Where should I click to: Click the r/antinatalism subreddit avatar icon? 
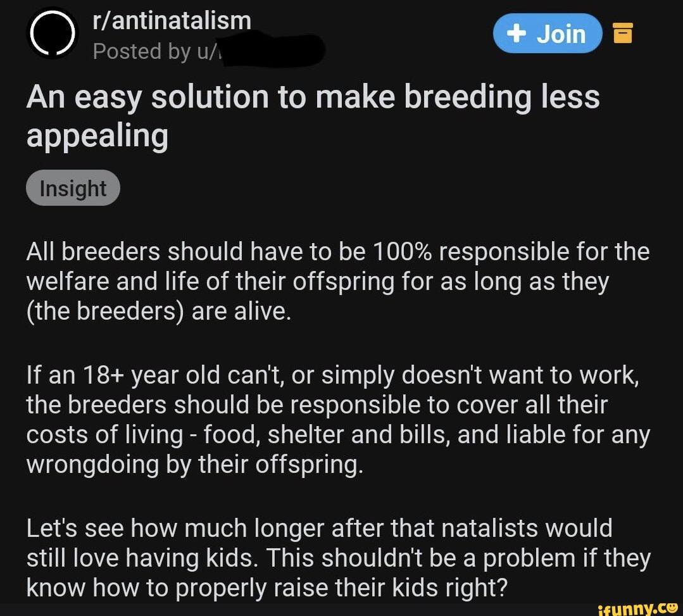click(51, 32)
